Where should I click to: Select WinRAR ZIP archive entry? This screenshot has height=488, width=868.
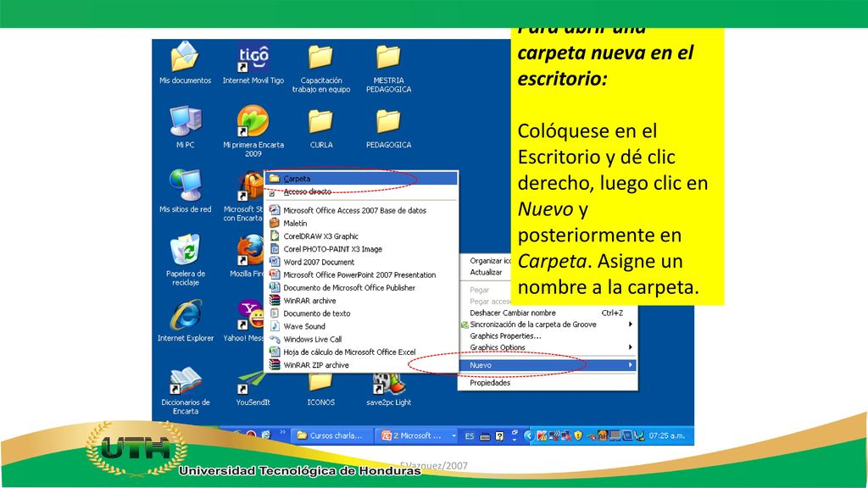click(x=361, y=365)
